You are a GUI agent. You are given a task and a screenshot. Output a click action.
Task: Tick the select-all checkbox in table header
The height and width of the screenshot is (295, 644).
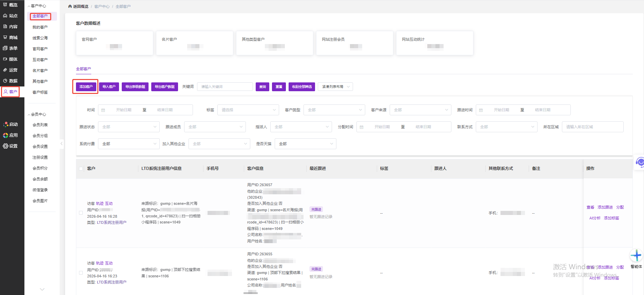point(81,169)
